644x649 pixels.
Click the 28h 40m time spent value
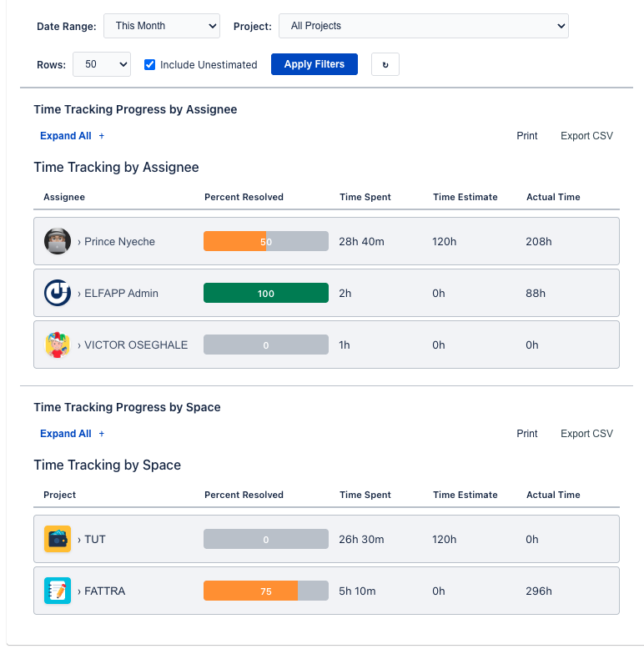361,242
